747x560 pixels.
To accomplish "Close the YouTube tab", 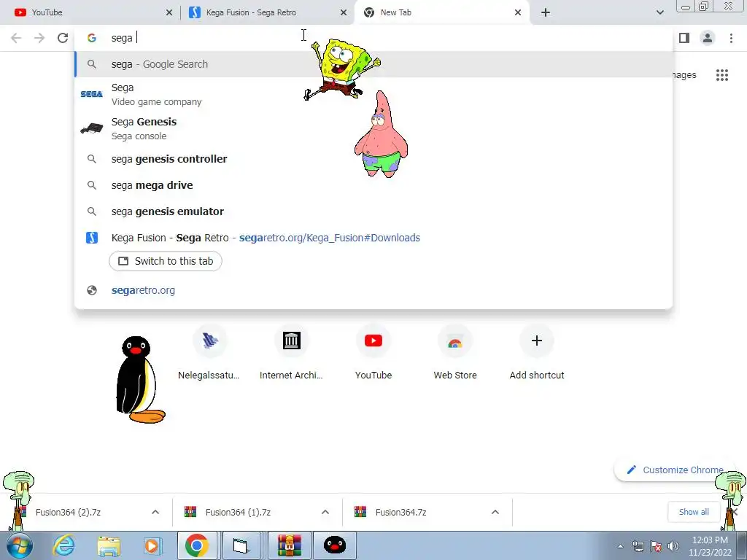I will [169, 13].
